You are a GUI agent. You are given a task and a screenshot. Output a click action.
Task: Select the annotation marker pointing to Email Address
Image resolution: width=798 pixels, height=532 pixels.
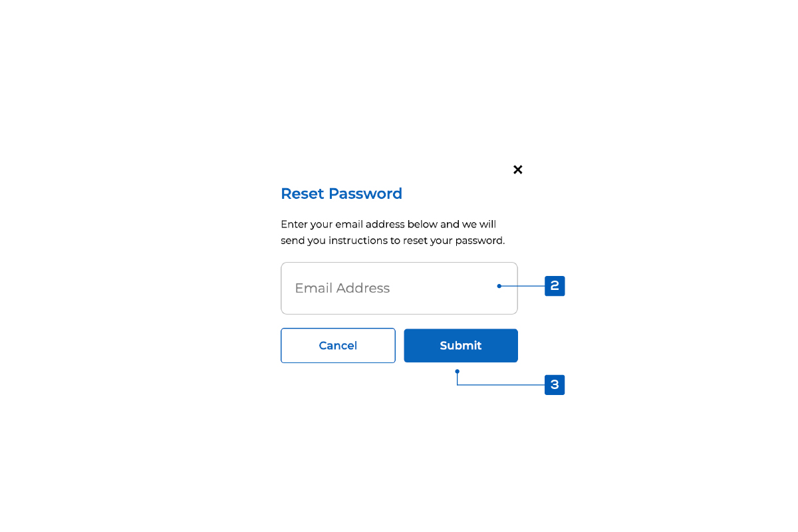tap(555, 286)
